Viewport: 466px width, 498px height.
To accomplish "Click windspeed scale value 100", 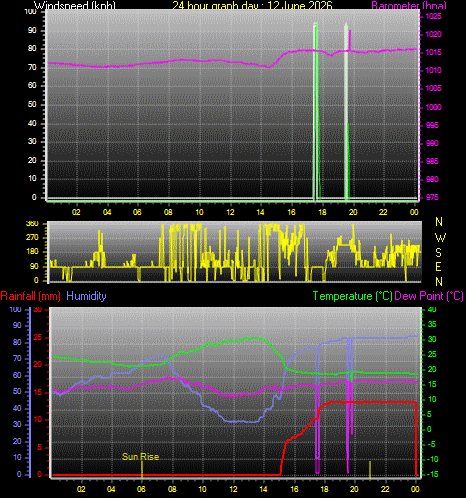I will click(30, 12).
